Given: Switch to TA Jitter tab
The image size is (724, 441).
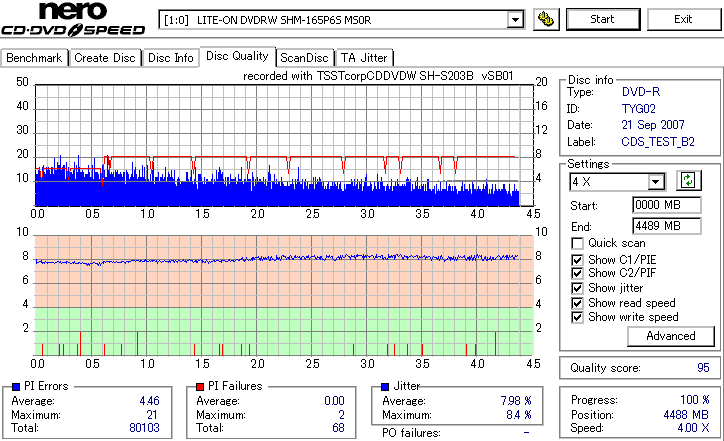Looking at the screenshot, I should coord(364,58).
